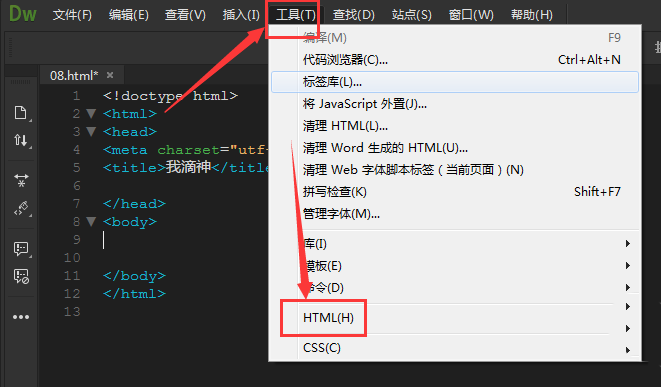Screen dimensions: 661x387
Task: Click the <meta charset code line
Action: 185,150
